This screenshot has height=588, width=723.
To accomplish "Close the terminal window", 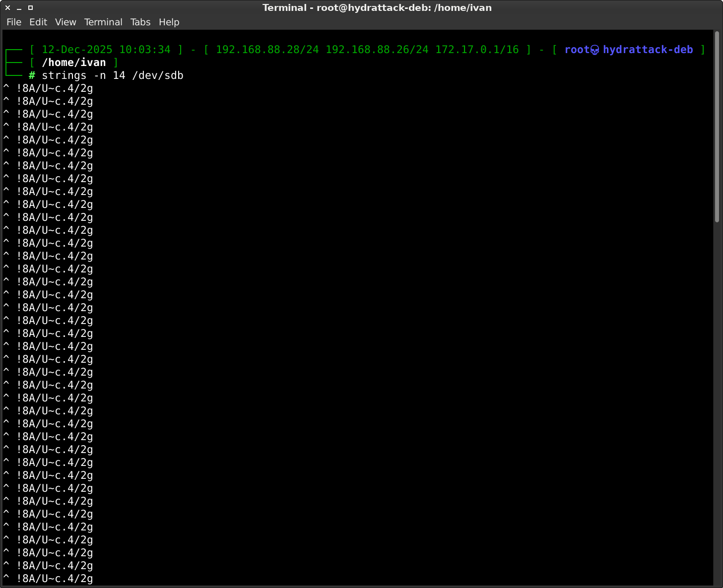I will coord(7,7).
